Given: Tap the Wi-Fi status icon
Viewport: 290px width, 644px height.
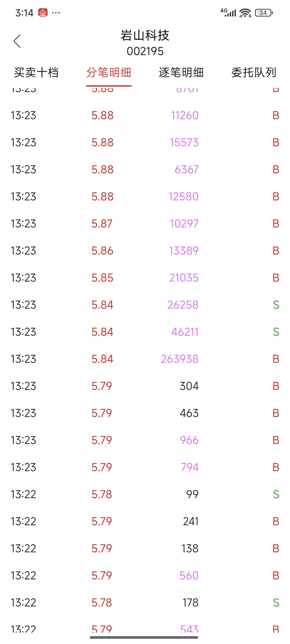Looking at the screenshot, I should pyautogui.click(x=245, y=13).
